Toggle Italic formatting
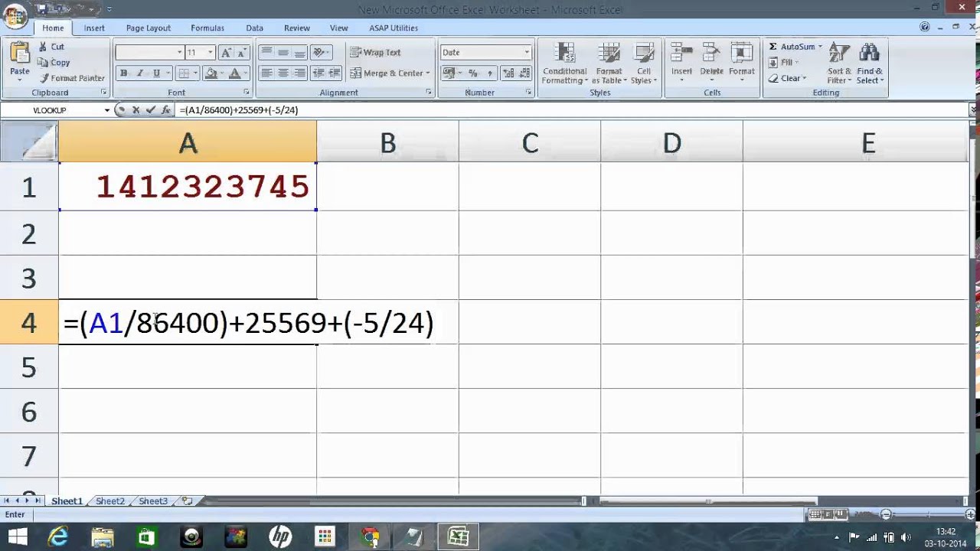980x551 pixels. [139, 73]
